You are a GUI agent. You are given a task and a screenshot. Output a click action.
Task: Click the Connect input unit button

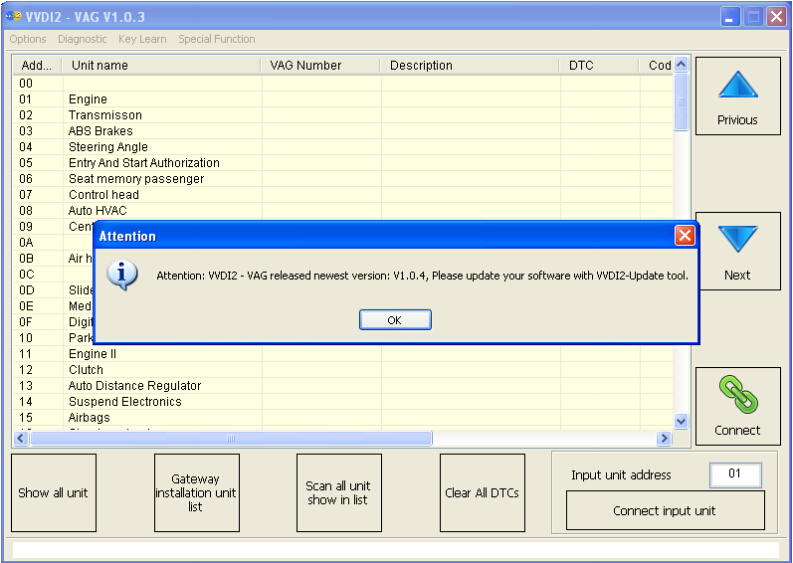pyautogui.click(x=665, y=510)
